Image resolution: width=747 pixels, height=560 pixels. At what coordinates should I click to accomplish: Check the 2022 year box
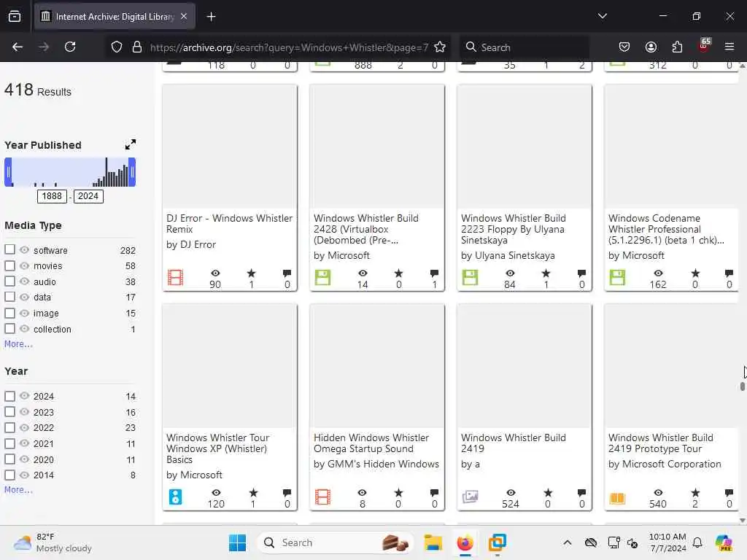pos(9,427)
